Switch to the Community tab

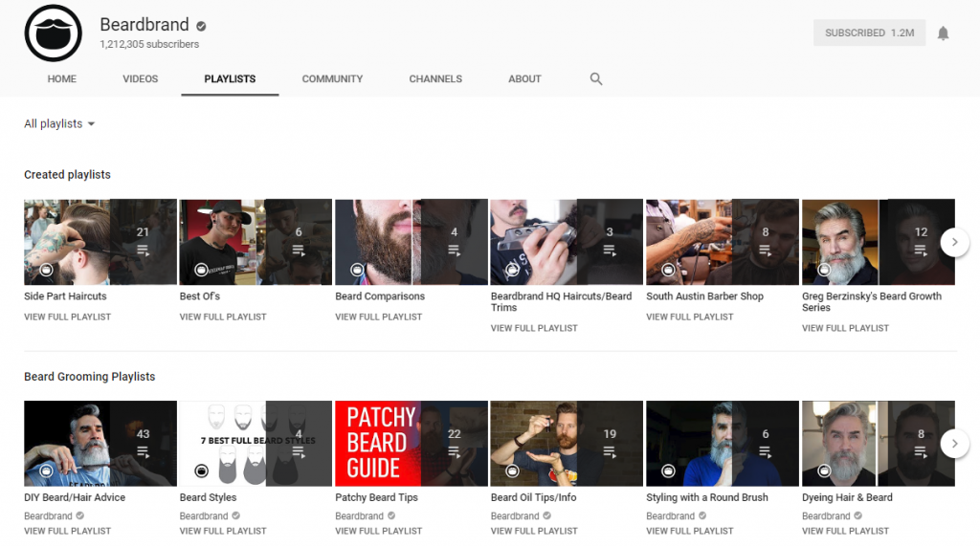332,78
